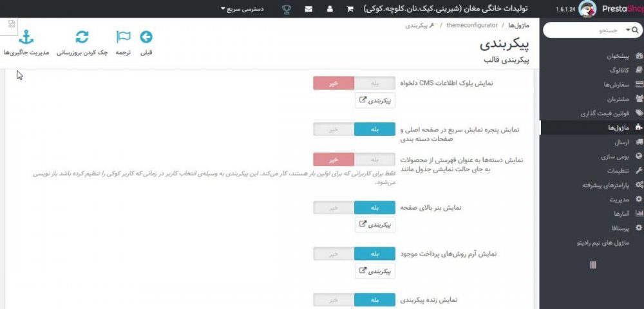This screenshot has width=644, height=309.
Task: Set نمایش بنر بالای صفحه to خیر
Action: pos(334,208)
